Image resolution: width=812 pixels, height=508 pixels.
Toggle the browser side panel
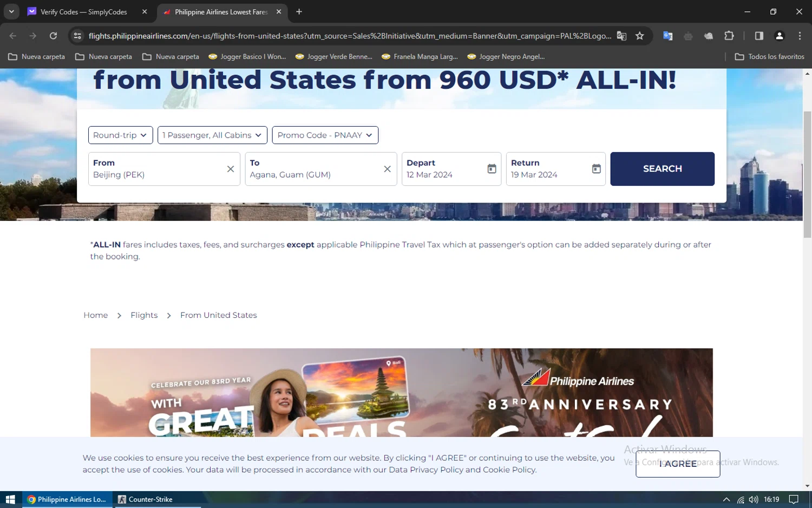(x=759, y=36)
